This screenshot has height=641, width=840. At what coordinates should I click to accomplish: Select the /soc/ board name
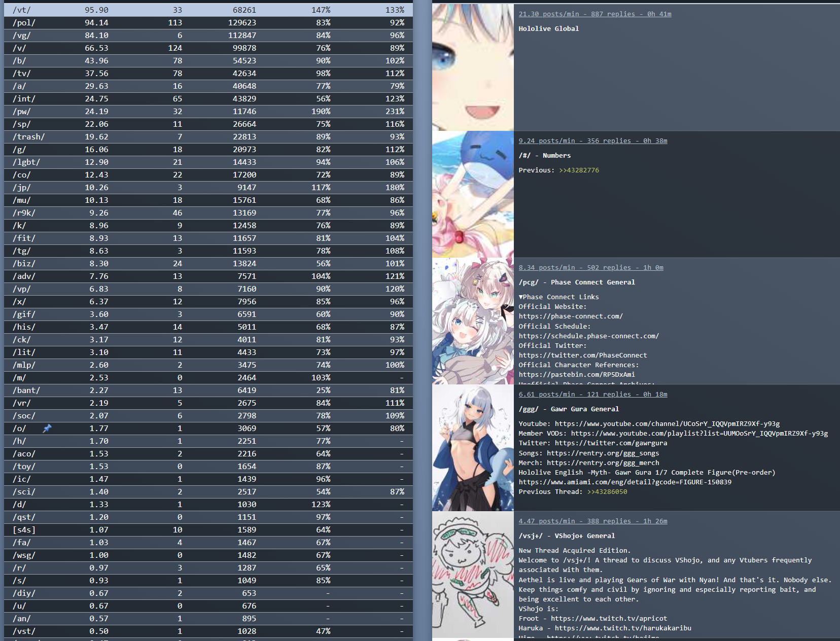pyautogui.click(x=24, y=416)
